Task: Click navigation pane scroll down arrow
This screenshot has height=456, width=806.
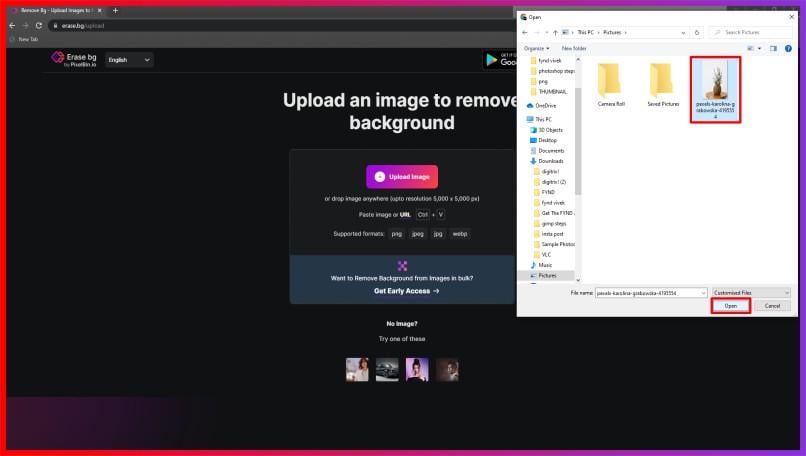Action: pos(578,280)
